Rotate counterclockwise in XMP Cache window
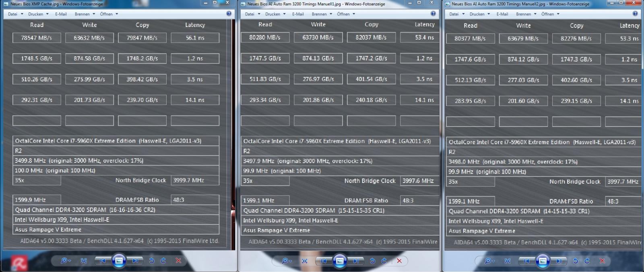644x272 pixels. 152,261
